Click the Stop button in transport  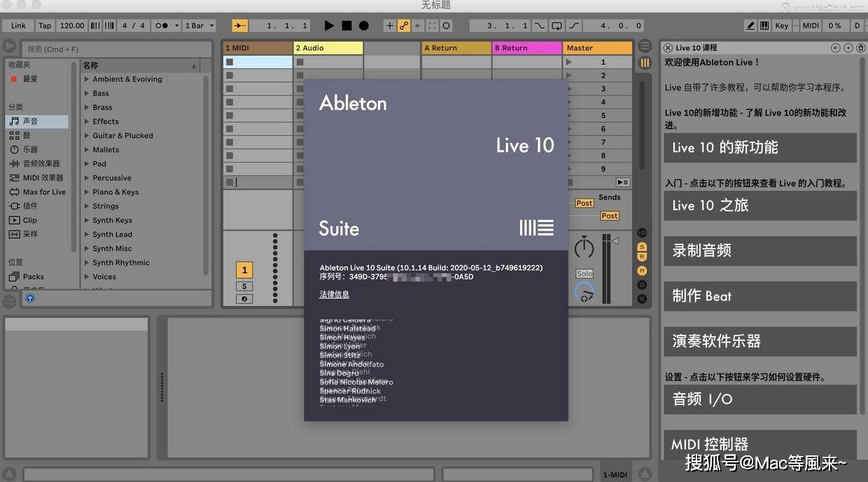pos(346,25)
